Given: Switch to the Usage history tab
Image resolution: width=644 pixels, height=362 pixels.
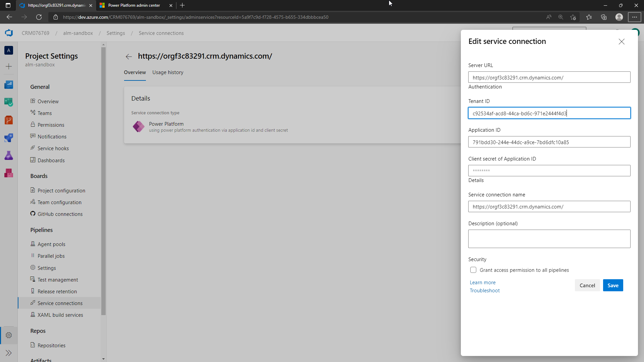Looking at the screenshot, I should (x=168, y=72).
